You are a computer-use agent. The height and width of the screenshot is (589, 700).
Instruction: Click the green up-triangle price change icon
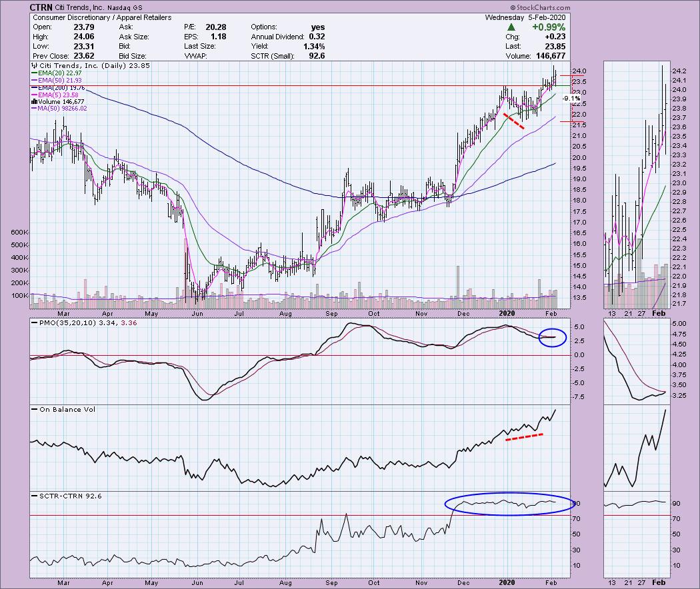click(511, 27)
